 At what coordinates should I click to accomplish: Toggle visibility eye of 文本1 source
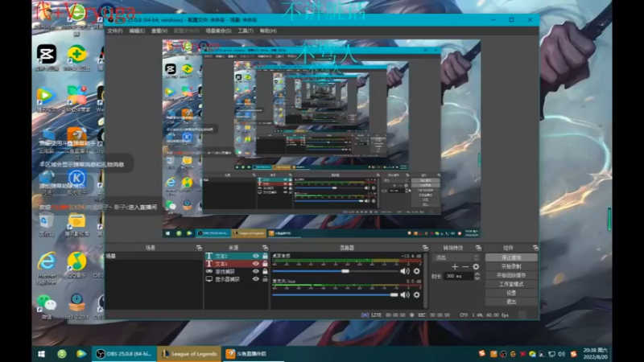256,264
